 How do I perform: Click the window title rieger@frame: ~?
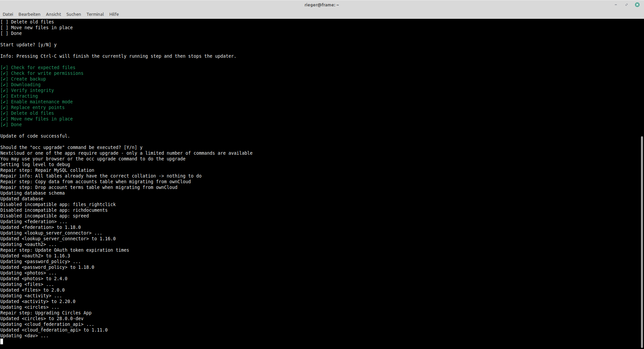pos(322,5)
